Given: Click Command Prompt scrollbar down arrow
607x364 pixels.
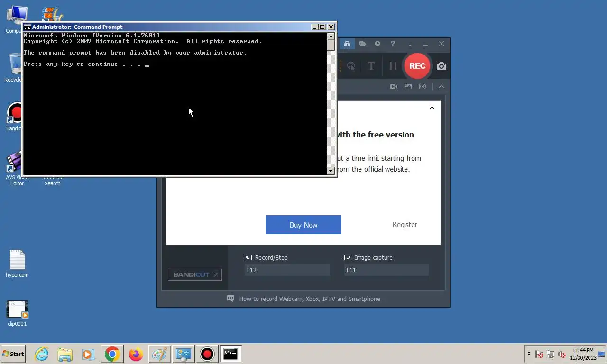Looking at the screenshot, I should pyautogui.click(x=331, y=171).
